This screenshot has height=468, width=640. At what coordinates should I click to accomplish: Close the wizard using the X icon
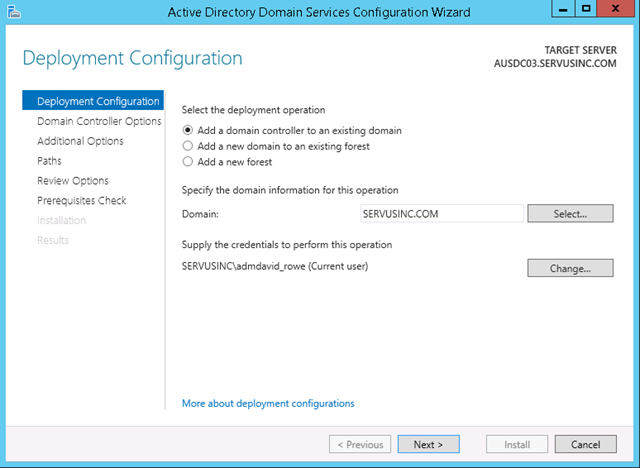[616, 9]
